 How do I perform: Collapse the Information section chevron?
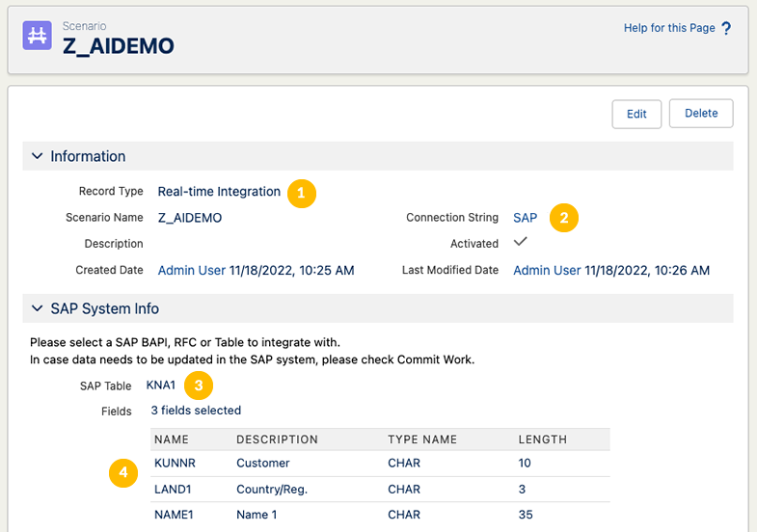coord(38,156)
